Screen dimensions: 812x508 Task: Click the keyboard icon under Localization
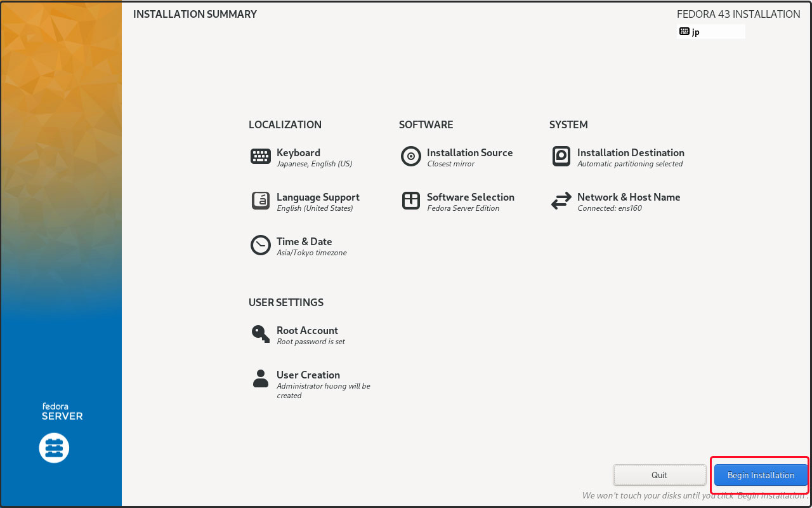(x=261, y=157)
